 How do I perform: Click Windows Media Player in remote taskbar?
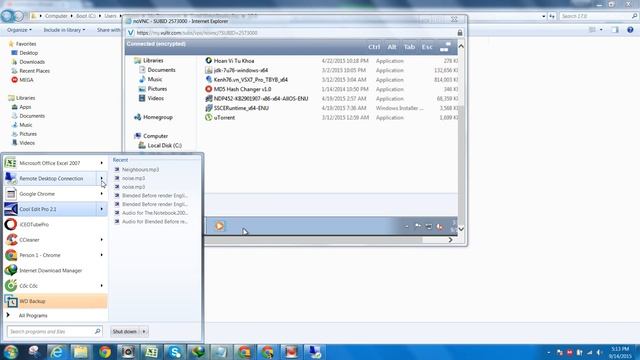(x=220, y=226)
